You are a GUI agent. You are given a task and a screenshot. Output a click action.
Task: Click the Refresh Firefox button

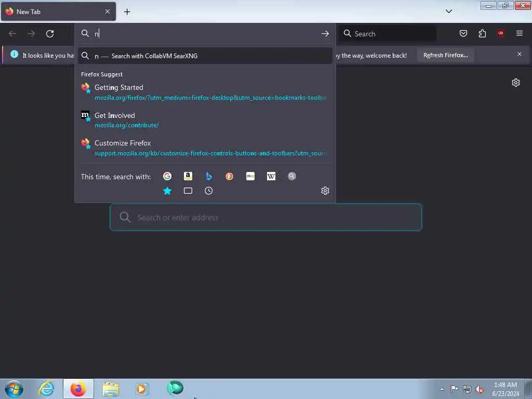pyautogui.click(x=445, y=55)
